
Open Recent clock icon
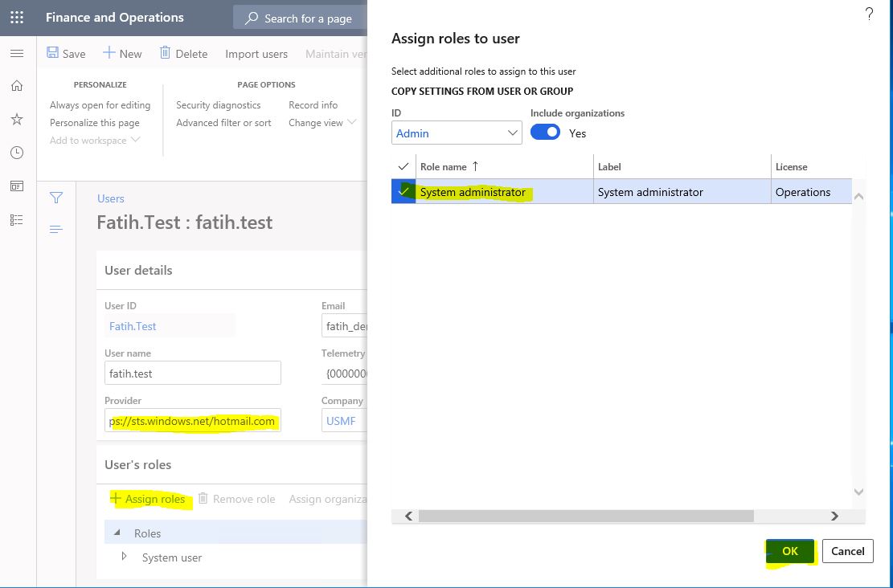coord(17,153)
